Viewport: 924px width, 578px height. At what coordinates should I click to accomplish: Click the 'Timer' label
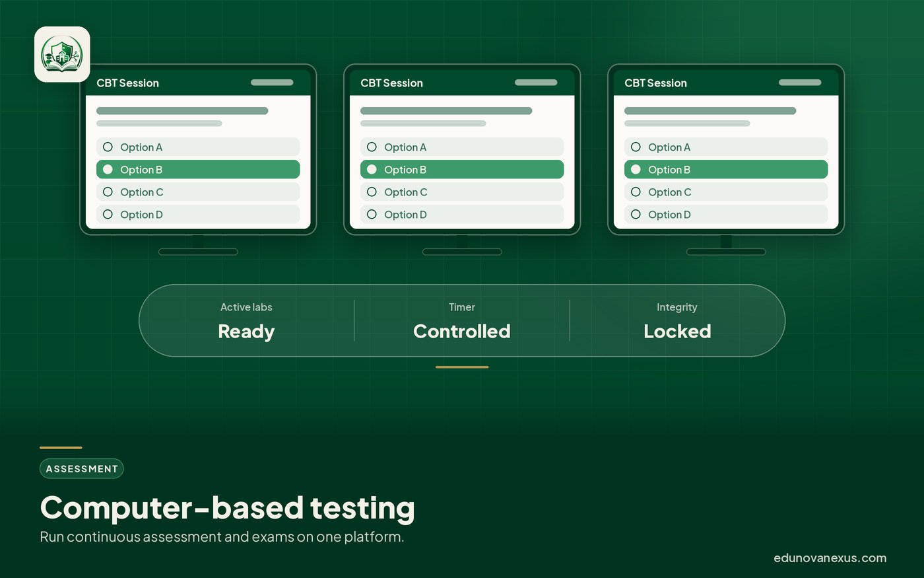[x=462, y=307]
